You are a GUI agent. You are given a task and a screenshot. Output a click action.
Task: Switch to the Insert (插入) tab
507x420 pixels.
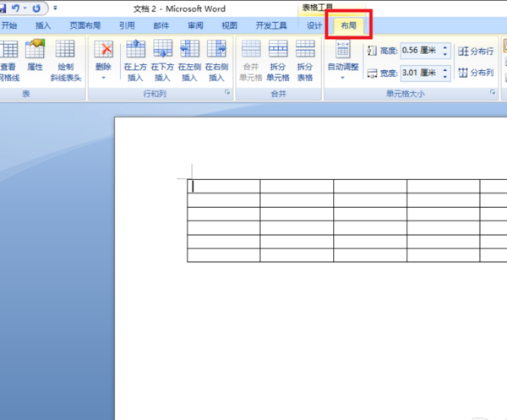point(43,25)
